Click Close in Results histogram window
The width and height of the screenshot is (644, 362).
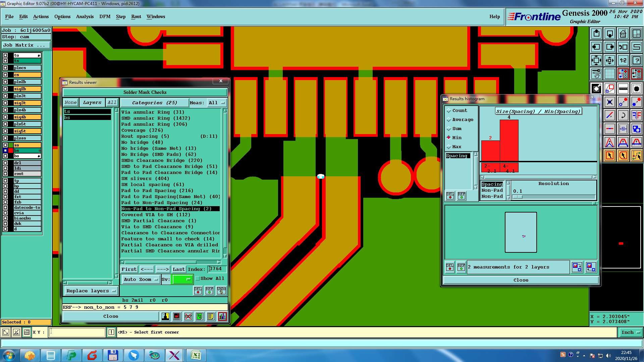521,280
